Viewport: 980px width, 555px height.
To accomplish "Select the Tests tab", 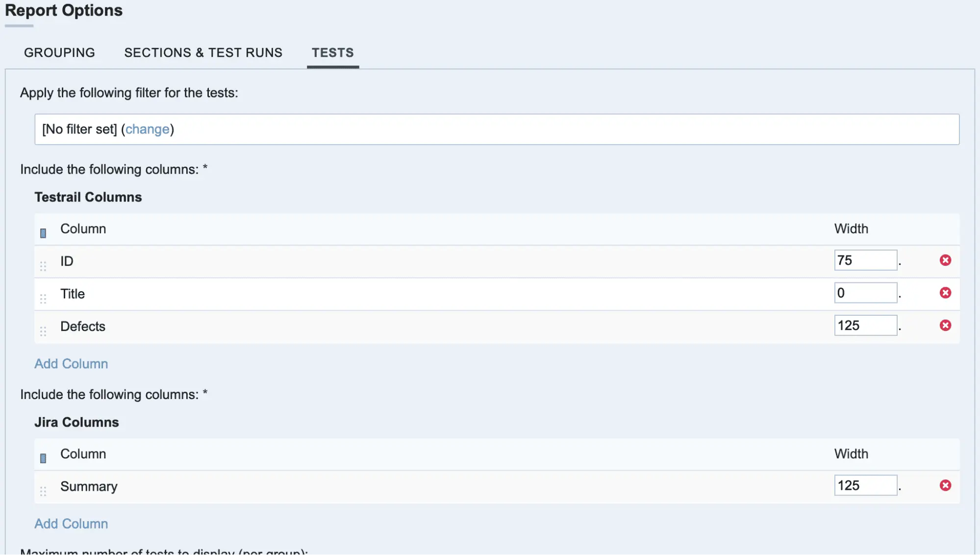I will [x=333, y=52].
